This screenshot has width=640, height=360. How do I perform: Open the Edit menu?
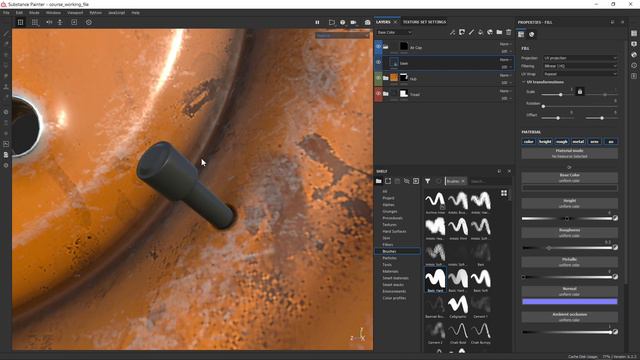point(19,13)
